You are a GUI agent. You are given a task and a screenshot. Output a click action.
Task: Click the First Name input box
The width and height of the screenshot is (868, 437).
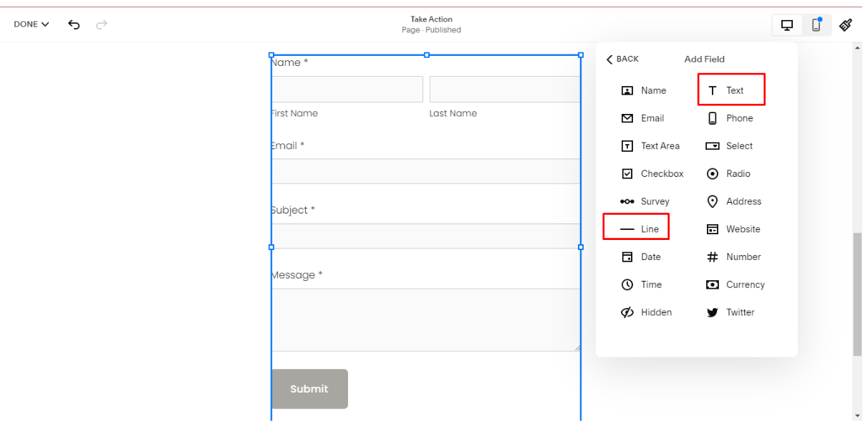pos(347,89)
